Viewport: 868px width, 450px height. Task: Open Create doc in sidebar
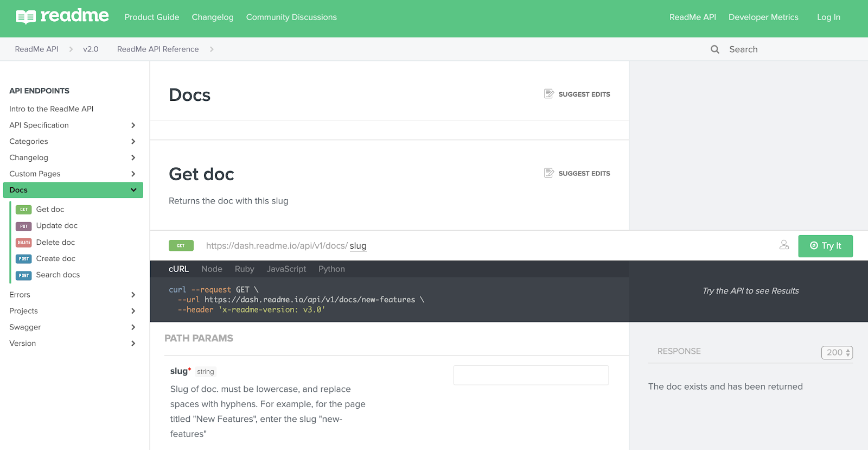coord(56,259)
